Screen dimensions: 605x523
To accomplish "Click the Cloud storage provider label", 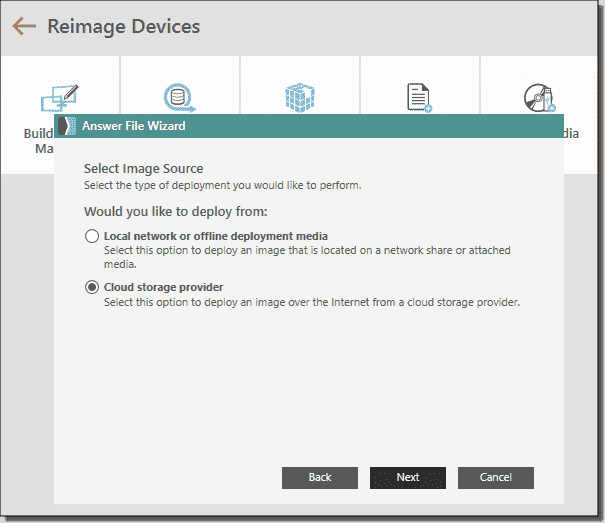I will coord(164,287).
